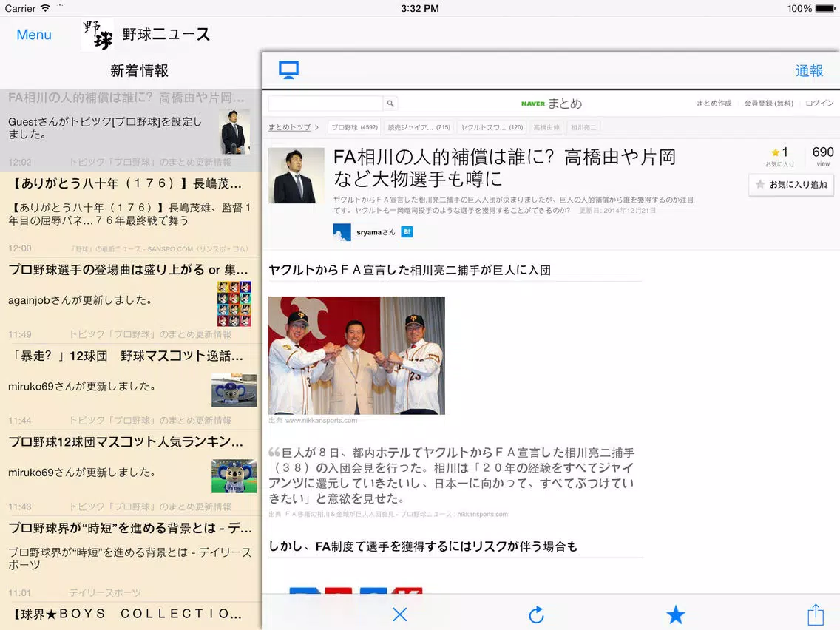
Task: Open www.nikkansports.com source link
Action: tap(321, 421)
